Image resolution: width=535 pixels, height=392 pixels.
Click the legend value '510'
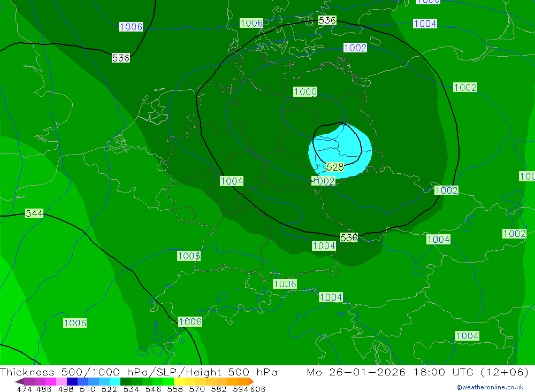coord(87,389)
